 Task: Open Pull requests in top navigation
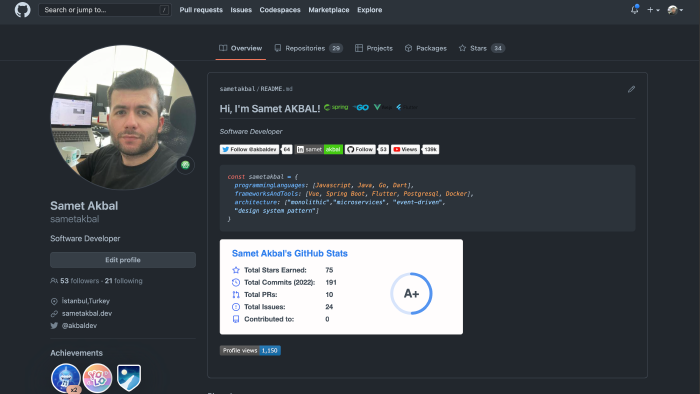201,10
